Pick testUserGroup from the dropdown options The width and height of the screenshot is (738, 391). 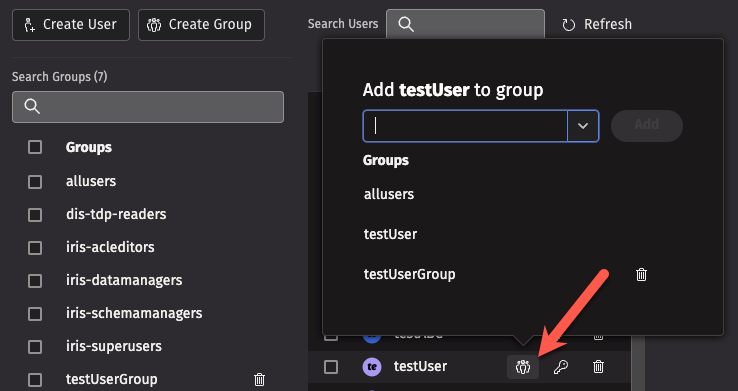point(409,274)
